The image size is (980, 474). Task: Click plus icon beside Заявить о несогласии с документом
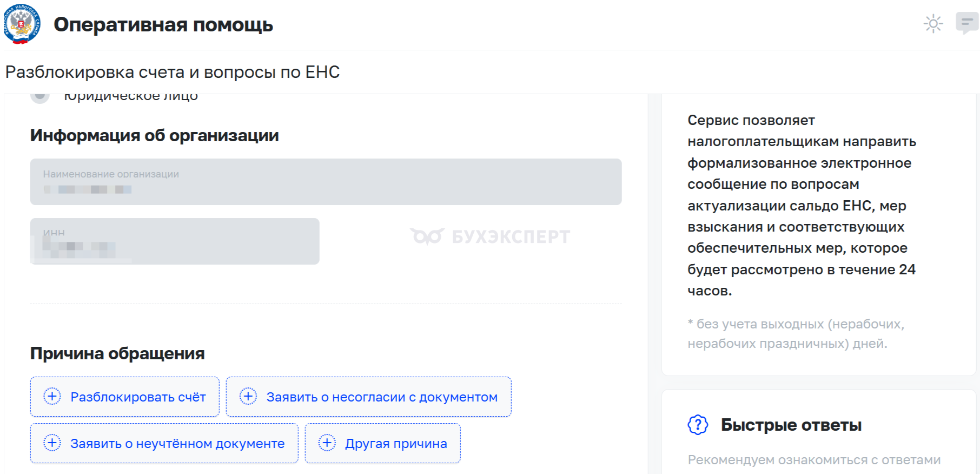pos(248,397)
